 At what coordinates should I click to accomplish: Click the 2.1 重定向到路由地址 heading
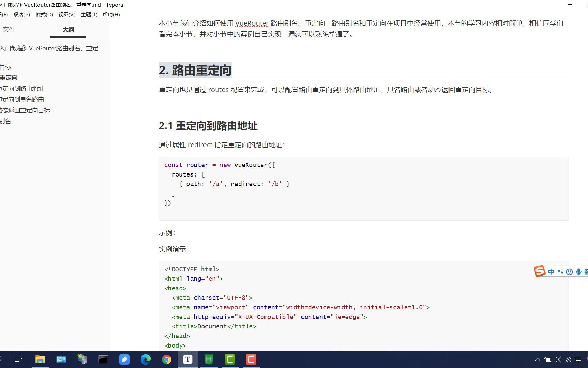(208, 126)
